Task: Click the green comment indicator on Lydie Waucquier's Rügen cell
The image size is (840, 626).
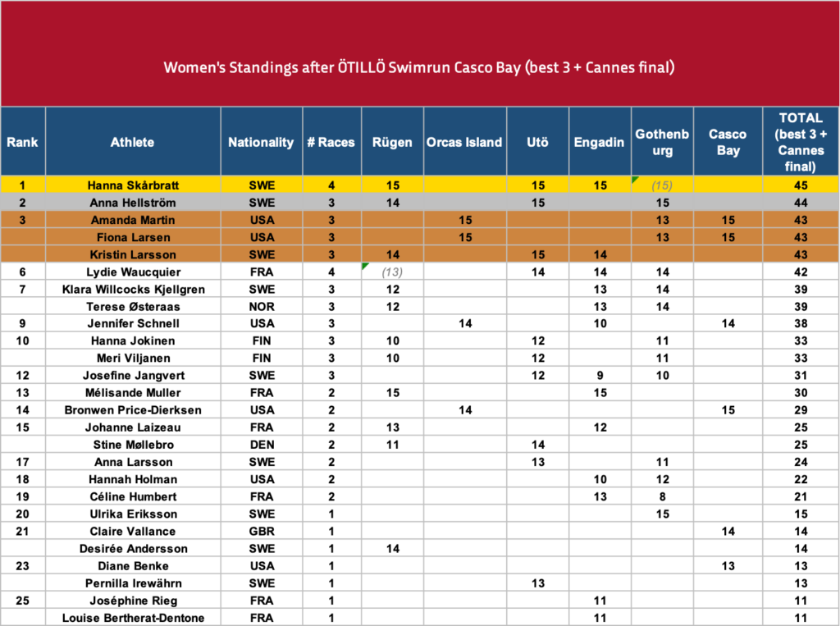Action: pos(365,266)
